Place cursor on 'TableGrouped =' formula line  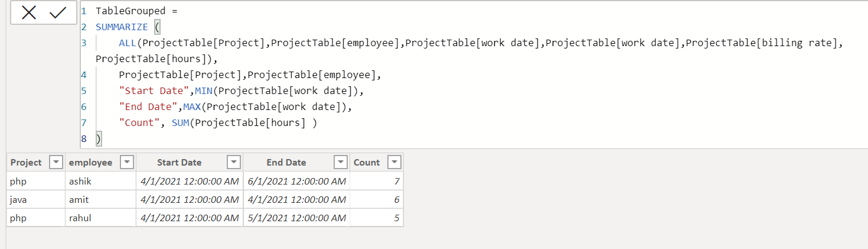pyautogui.click(x=136, y=11)
